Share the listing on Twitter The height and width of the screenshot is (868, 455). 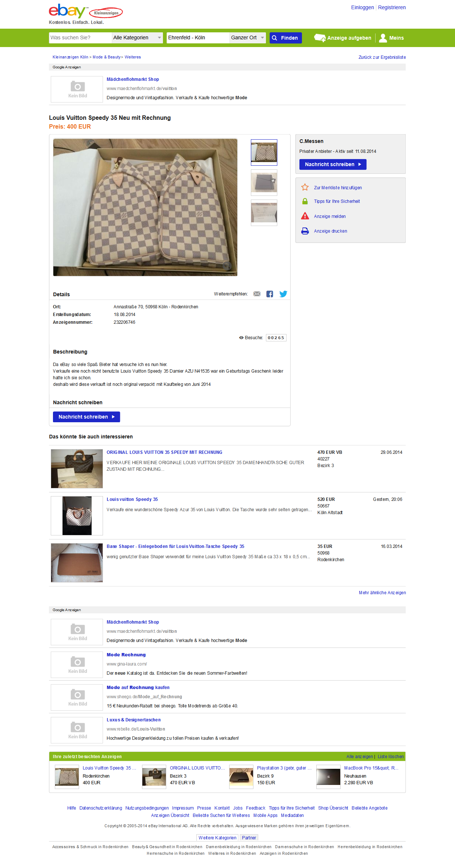pyautogui.click(x=283, y=294)
